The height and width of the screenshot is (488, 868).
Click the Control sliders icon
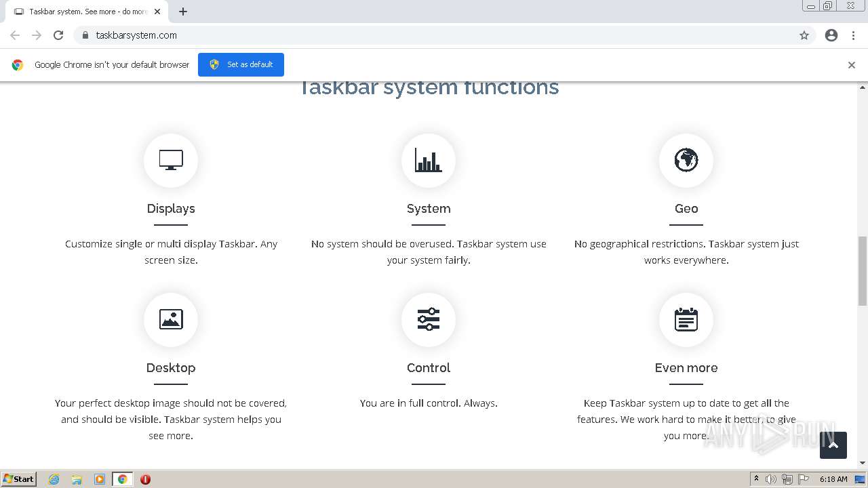pos(429,319)
